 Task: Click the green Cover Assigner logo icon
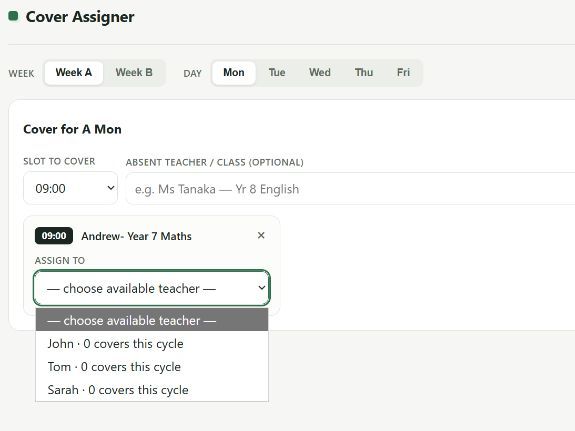coord(14,16)
